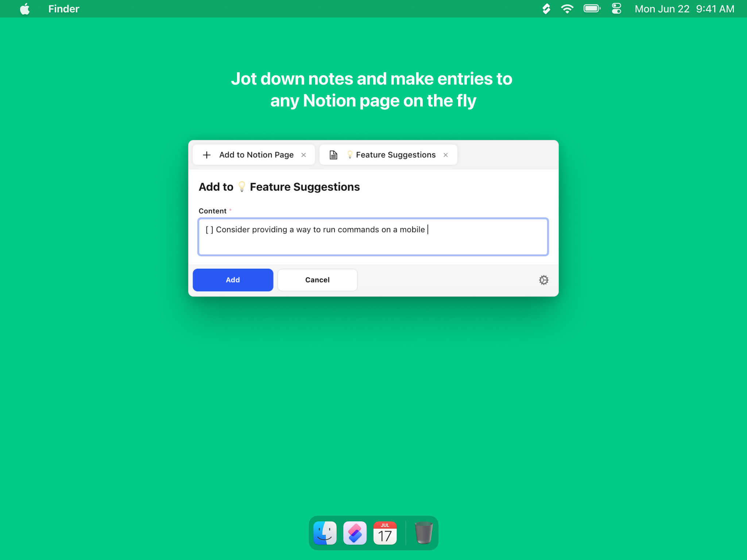Open the Shortcuts menu bar icon

coord(546,9)
